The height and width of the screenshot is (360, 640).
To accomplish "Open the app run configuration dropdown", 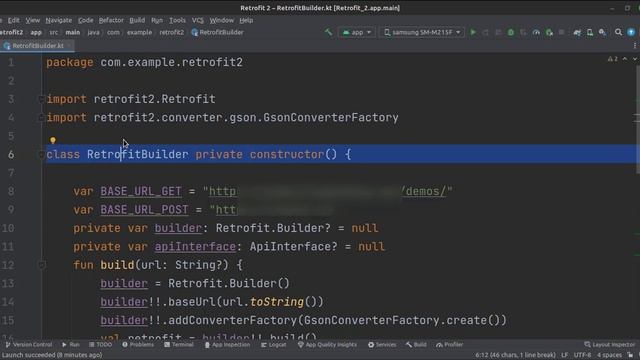I will point(357,32).
